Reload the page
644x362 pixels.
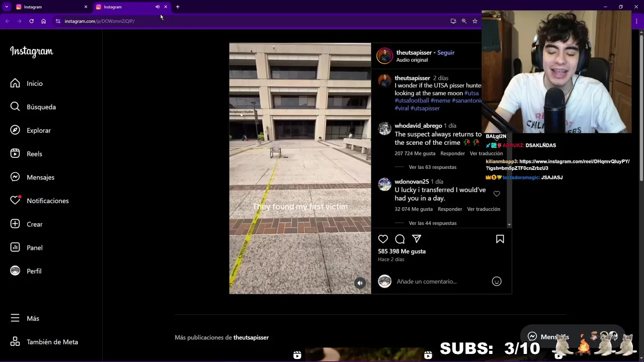[31, 21]
